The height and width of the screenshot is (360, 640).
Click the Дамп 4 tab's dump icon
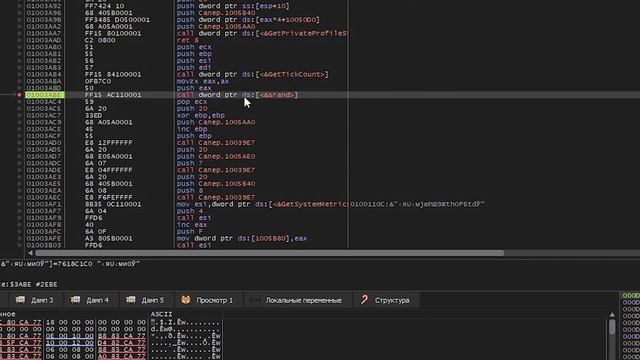pos(75,300)
